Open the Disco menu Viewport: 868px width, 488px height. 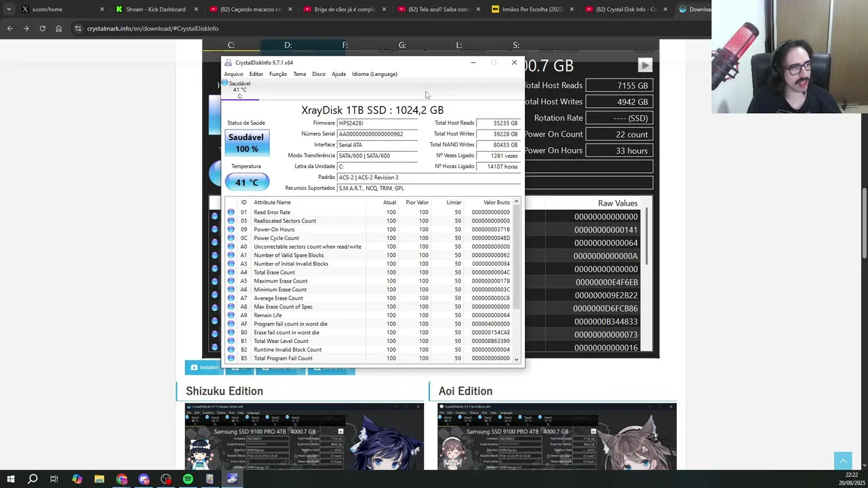tap(319, 74)
